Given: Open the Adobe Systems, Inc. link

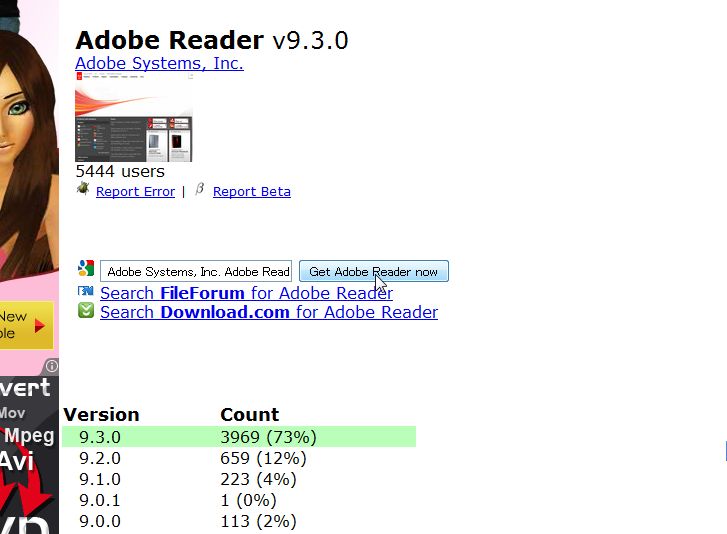Looking at the screenshot, I should (x=159, y=63).
